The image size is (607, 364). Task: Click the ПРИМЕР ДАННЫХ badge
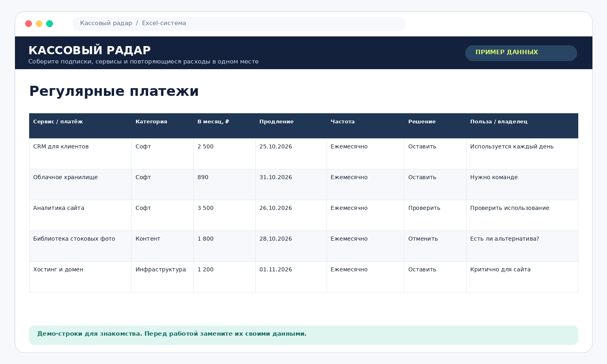point(521,53)
